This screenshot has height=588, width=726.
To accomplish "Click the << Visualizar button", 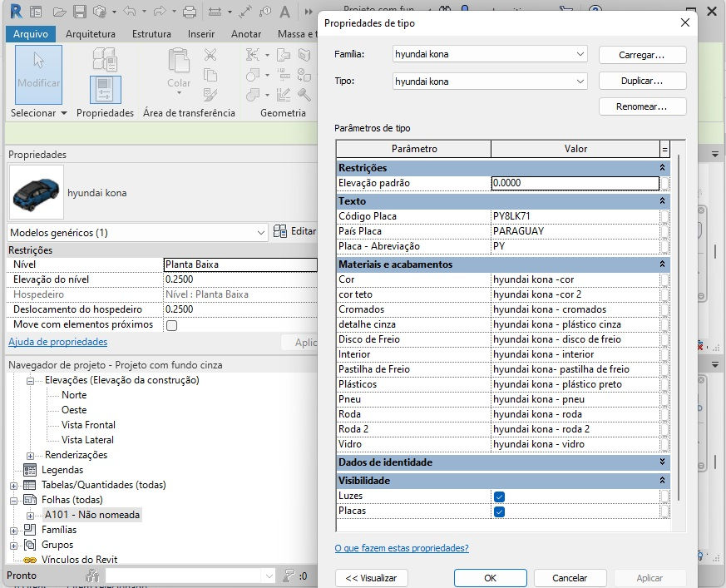I will (x=372, y=578).
